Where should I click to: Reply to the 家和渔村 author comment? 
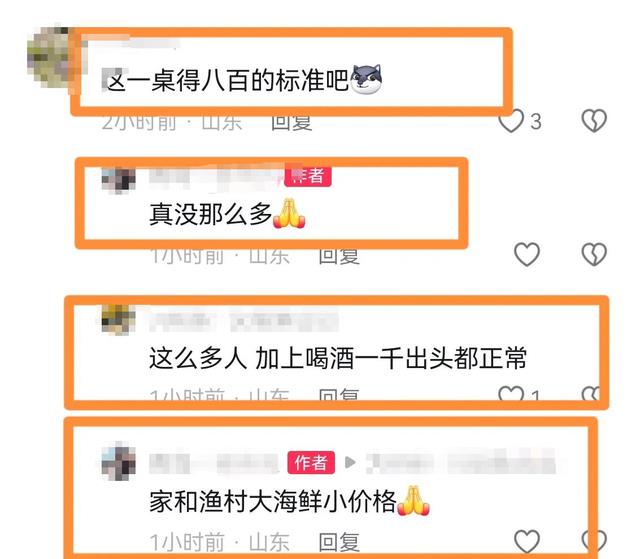click(x=339, y=542)
